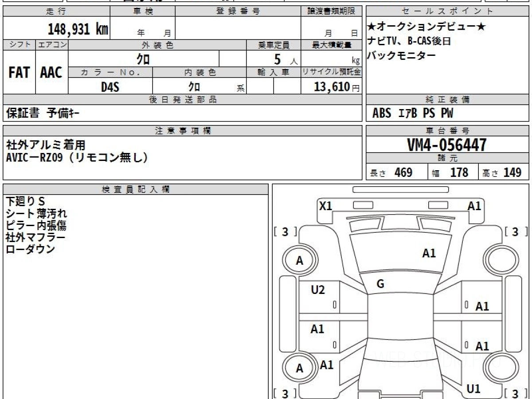Click the A1 mark beside the X1 bumper
The image size is (532, 399).
(474, 206)
